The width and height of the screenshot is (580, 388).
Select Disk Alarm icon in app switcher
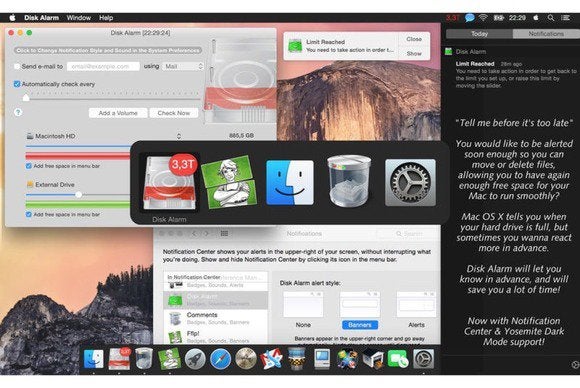[x=170, y=182]
